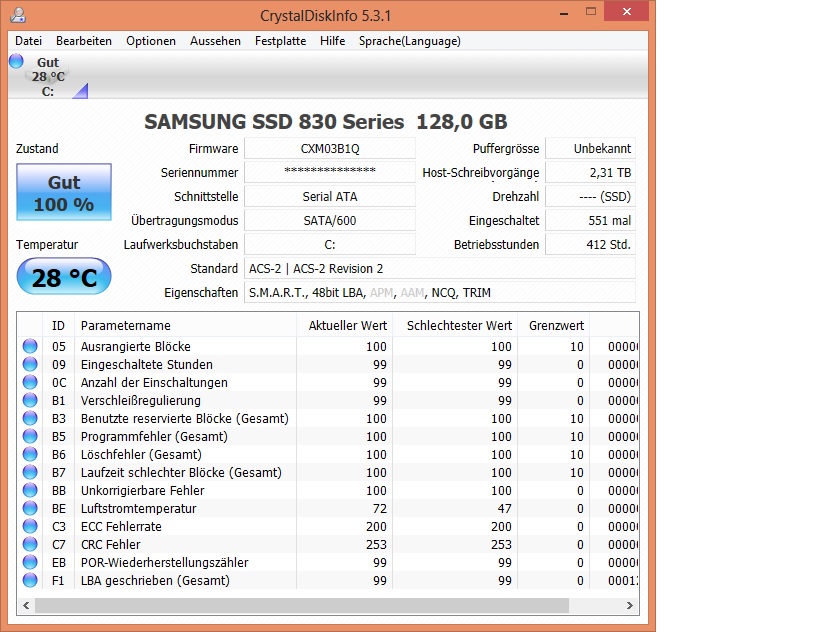The width and height of the screenshot is (819, 632).
Task: Open the Aussehen menu
Action: pos(215,41)
